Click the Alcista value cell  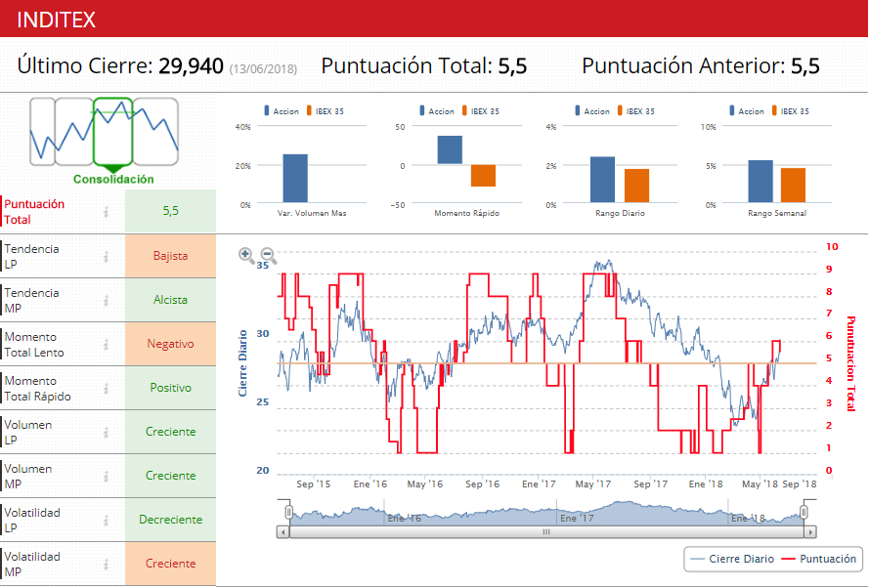tap(171, 300)
